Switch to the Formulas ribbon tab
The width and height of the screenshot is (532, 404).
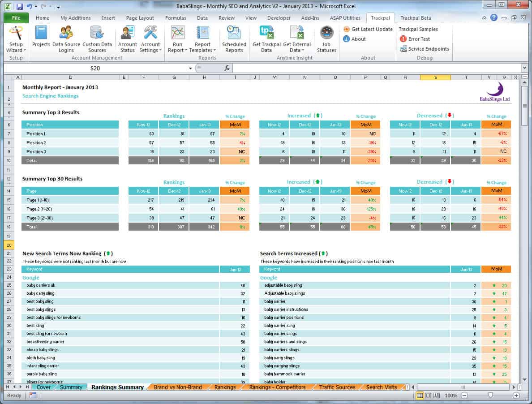pos(176,18)
